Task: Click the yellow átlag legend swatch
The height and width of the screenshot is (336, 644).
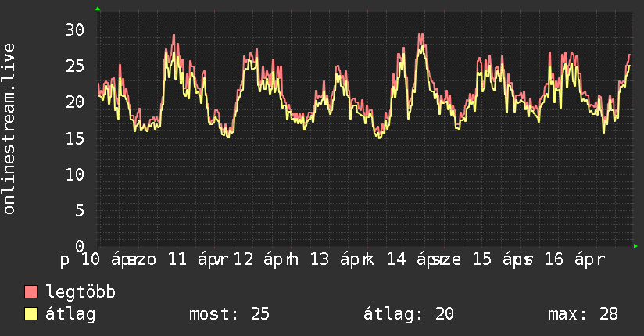Action: (x=30, y=314)
